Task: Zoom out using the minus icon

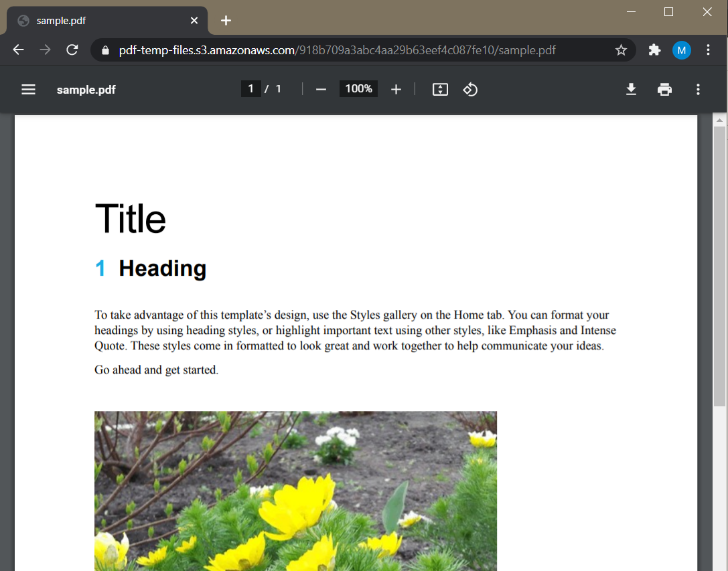Action: tap(321, 89)
